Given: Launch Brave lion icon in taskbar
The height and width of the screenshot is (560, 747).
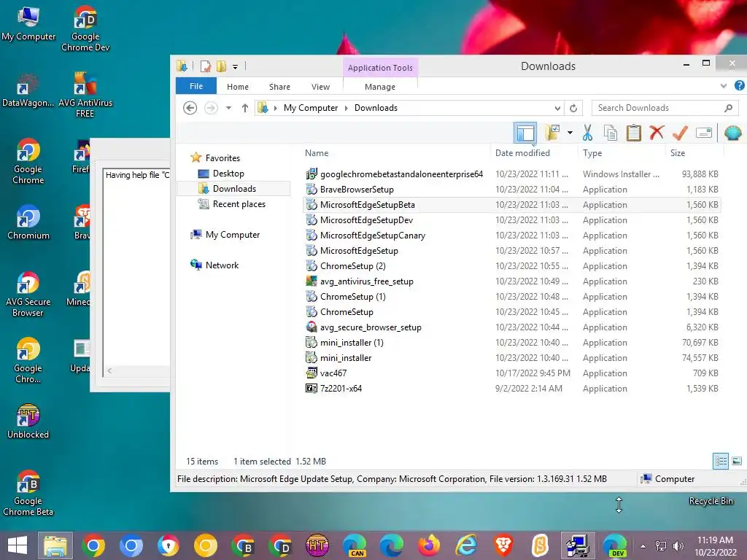Looking at the screenshot, I should (503, 545).
